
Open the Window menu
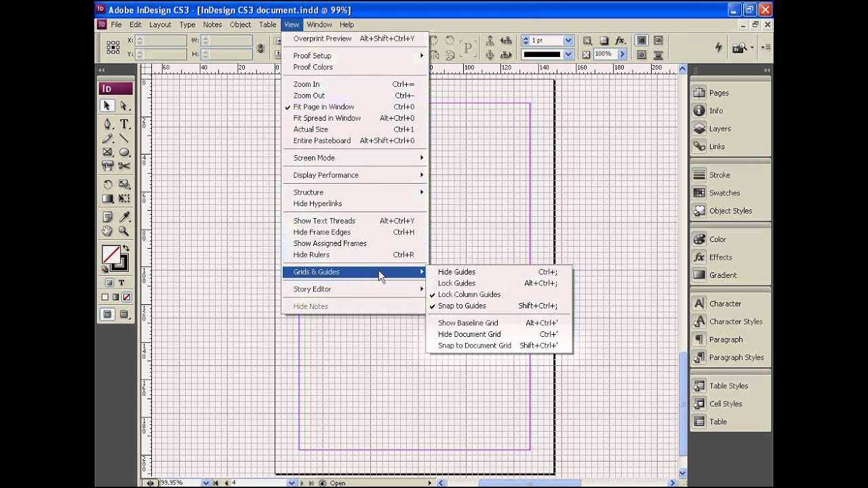(x=319, y=24)
